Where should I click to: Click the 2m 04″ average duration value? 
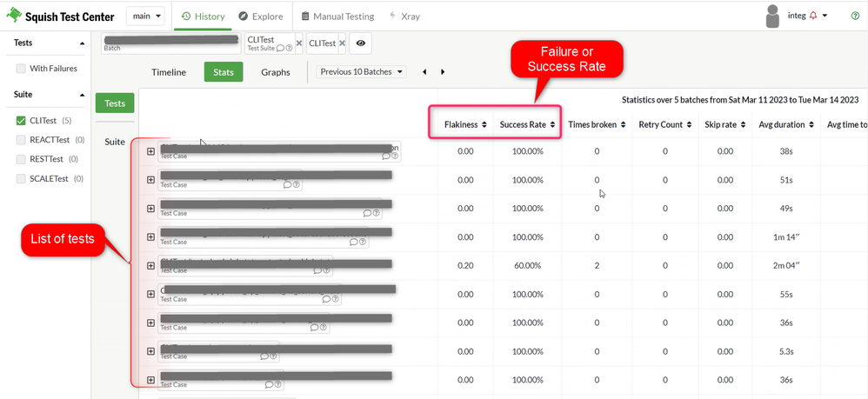click(787, 266)
